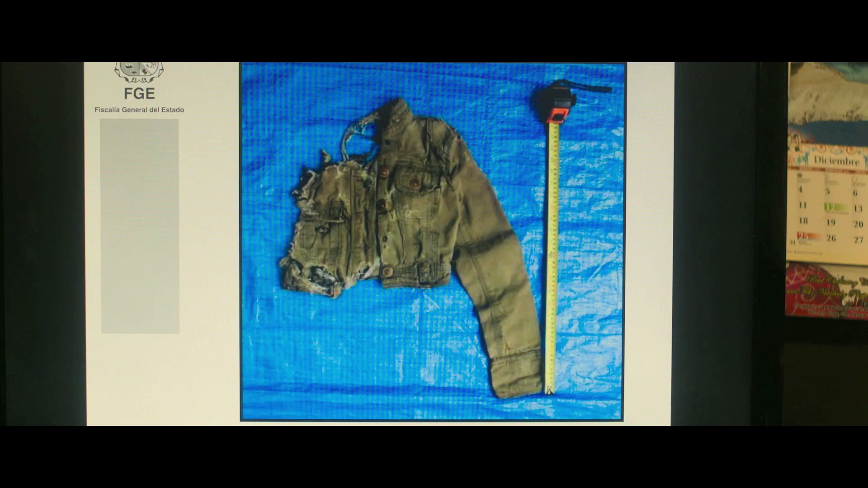Image resolution: width=868 pixels, height=488 pixels.
Task: Select day 19 on the calendar
Action: tap(831, 222)
